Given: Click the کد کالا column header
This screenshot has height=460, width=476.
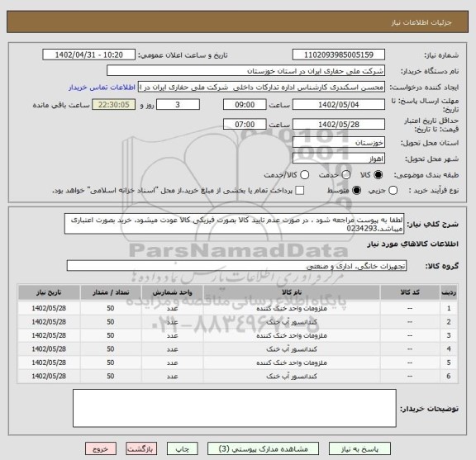Looking at the screenshot, I should pyautogui.click(x=410, y=292).
